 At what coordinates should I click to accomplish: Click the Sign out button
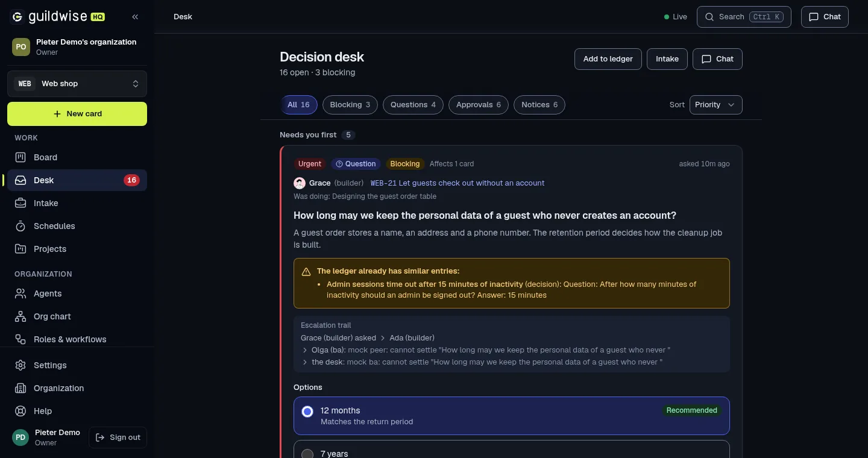coord(118,438)
